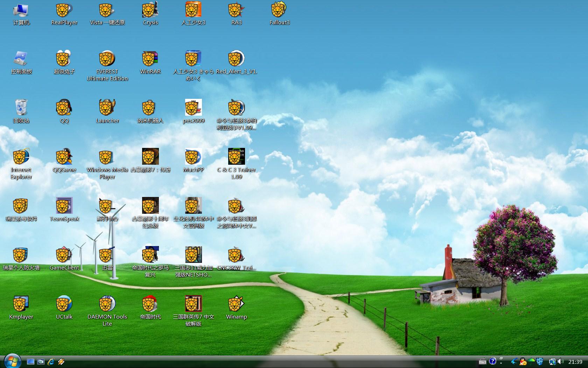Select the 迅雷 desktop icon
Viewport: 588px width, 368px height.
click(x=107, y=259)
